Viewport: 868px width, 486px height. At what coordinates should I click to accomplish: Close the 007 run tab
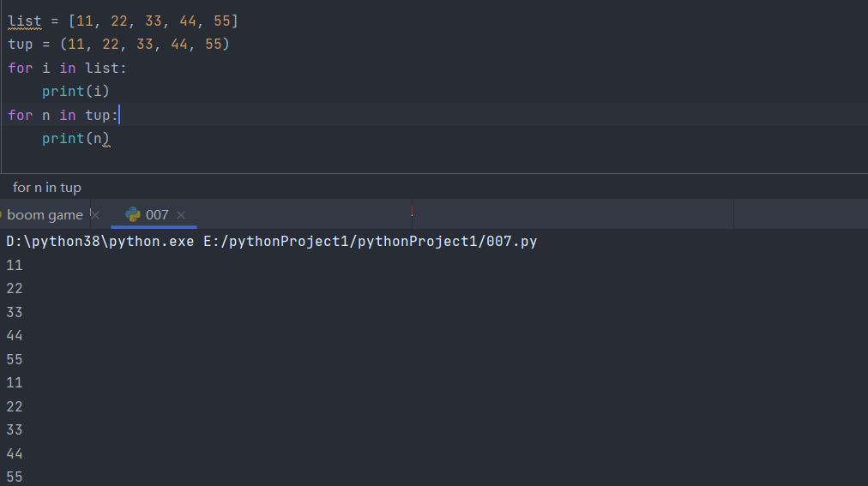(x=181, y=215)
